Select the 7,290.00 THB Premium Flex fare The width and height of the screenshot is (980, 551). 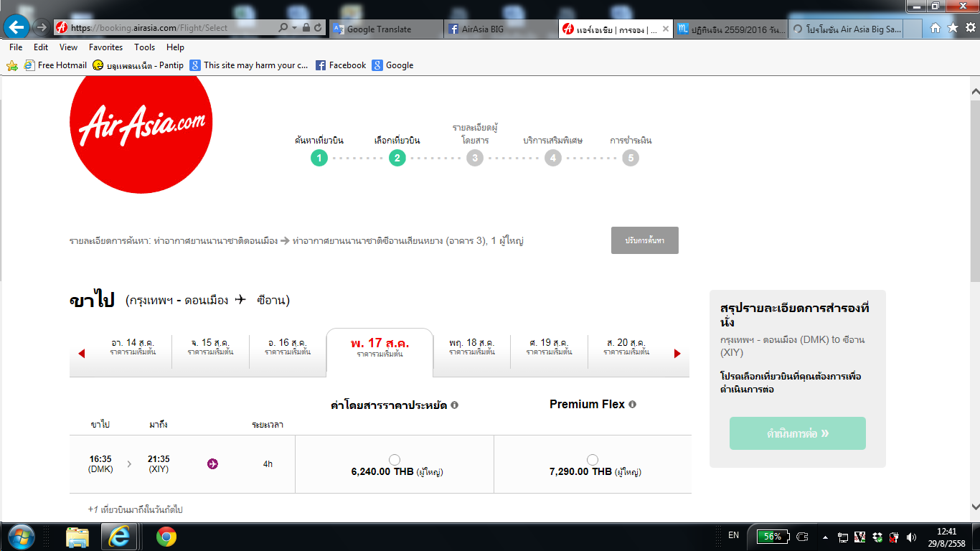pyautogui.click(x=592, y=460)
